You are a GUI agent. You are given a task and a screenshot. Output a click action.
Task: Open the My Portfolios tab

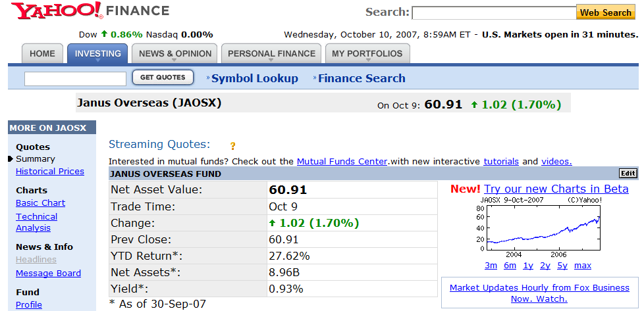pyautogui.click(x=367, y=53)
